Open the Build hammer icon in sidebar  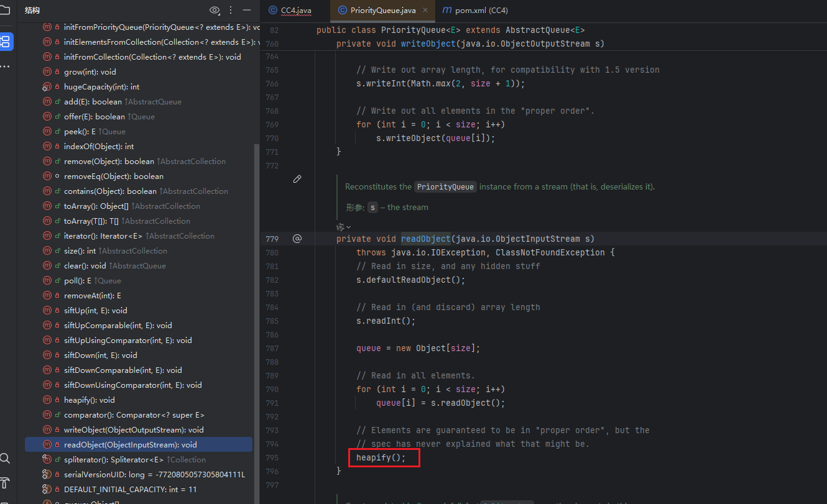5,483
